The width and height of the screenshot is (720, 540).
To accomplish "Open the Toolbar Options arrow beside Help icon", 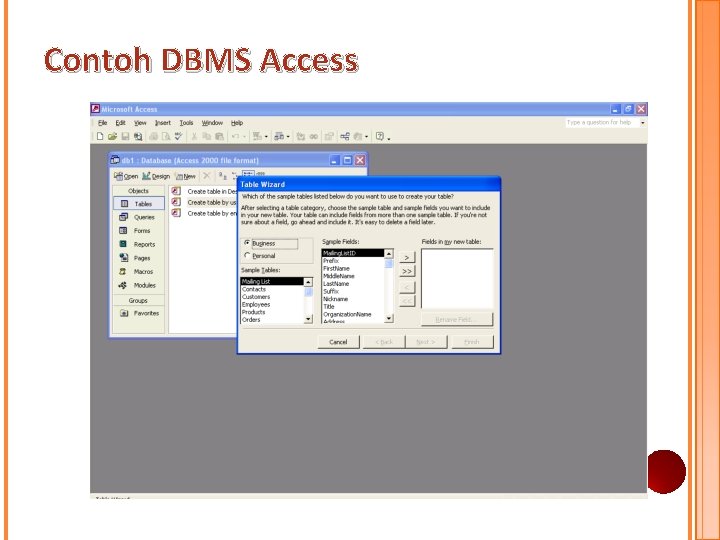I will tap(388, 138).
